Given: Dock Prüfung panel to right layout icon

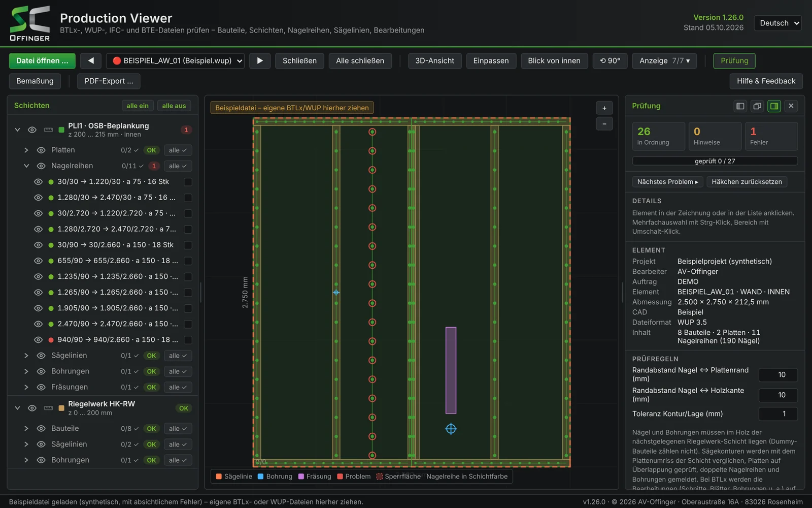Looking at the screenshot, I should pyautogui.click(x=774, y=106).
